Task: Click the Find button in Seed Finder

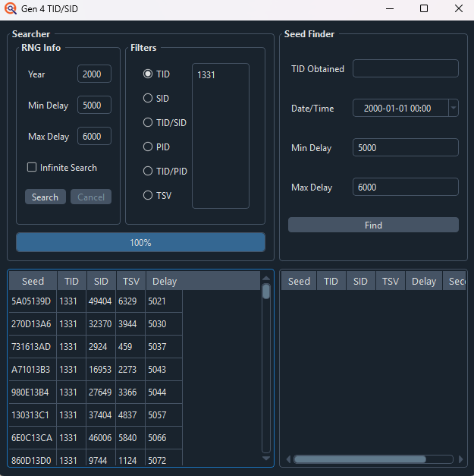Action: click(x=373, y=225)
